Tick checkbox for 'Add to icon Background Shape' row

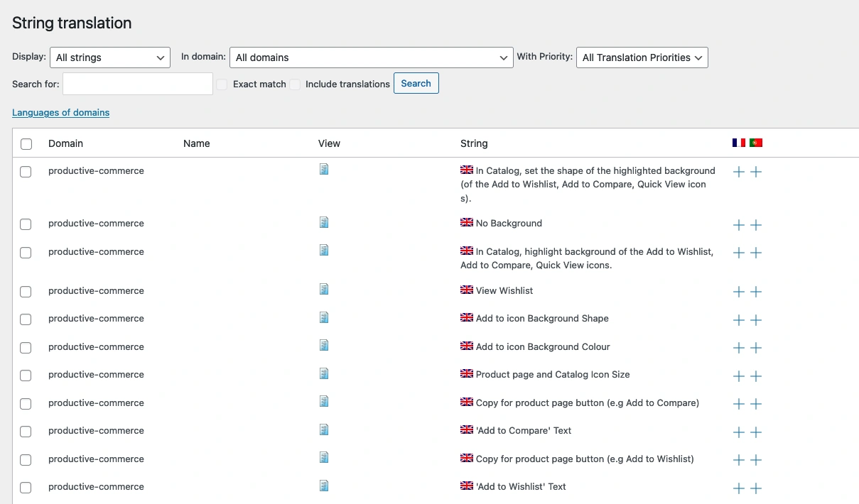[26, 319]
